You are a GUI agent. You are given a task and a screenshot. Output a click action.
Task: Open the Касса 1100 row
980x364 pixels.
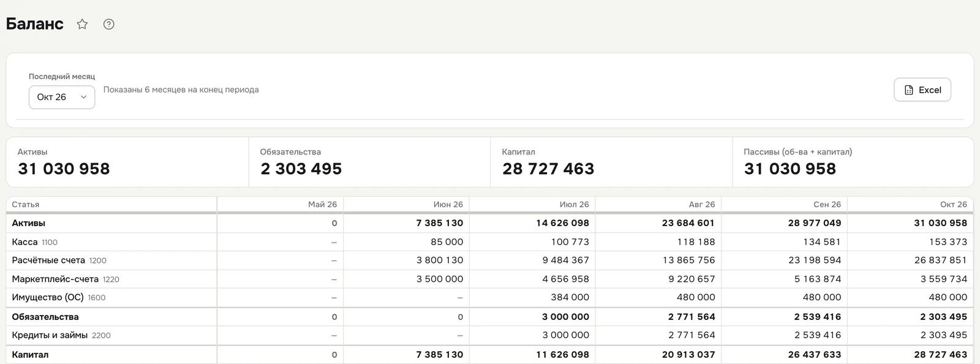tap(489, 242)
